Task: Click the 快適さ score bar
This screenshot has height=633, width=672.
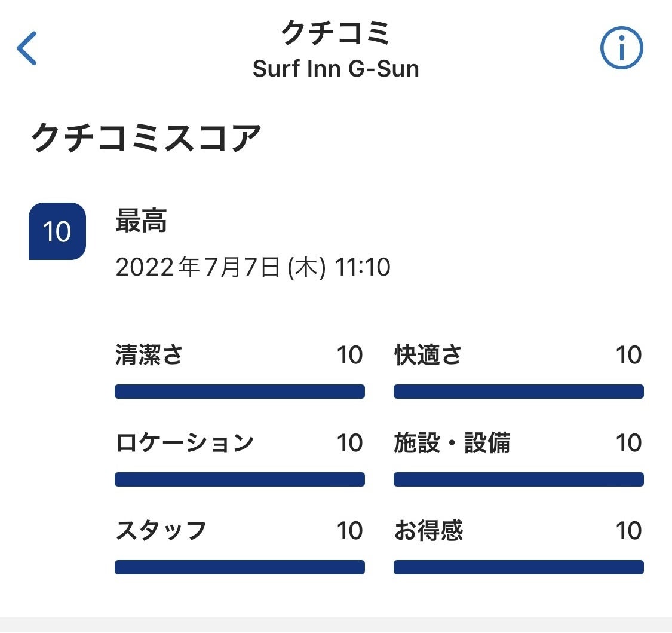Action: pyautogui.click(x=518, y=392)
